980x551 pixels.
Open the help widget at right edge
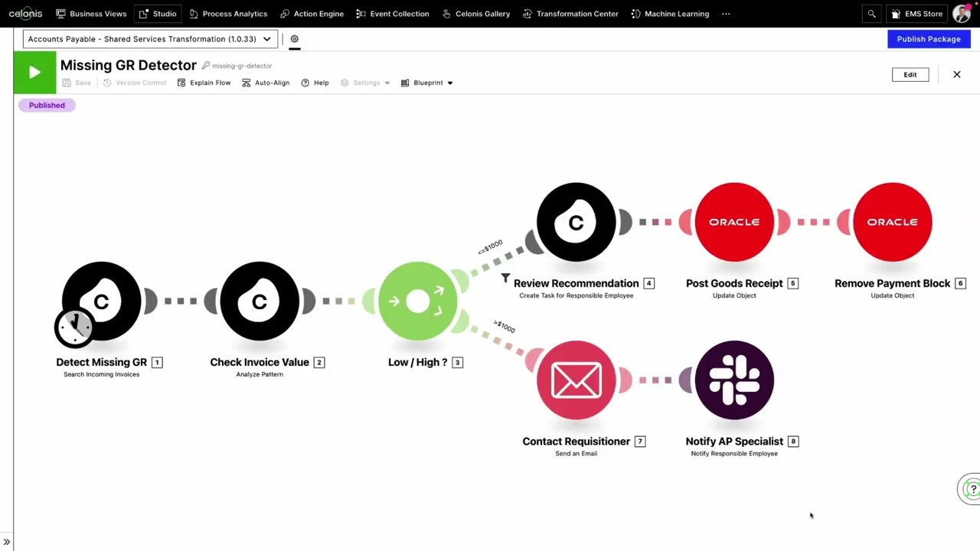click(x=971, y=489)
